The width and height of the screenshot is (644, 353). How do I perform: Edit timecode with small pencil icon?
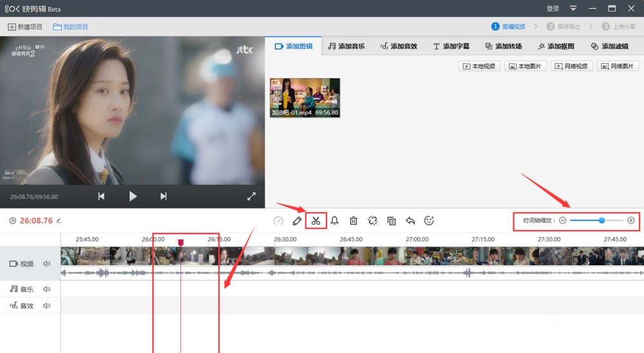click(x=59, y=221)
